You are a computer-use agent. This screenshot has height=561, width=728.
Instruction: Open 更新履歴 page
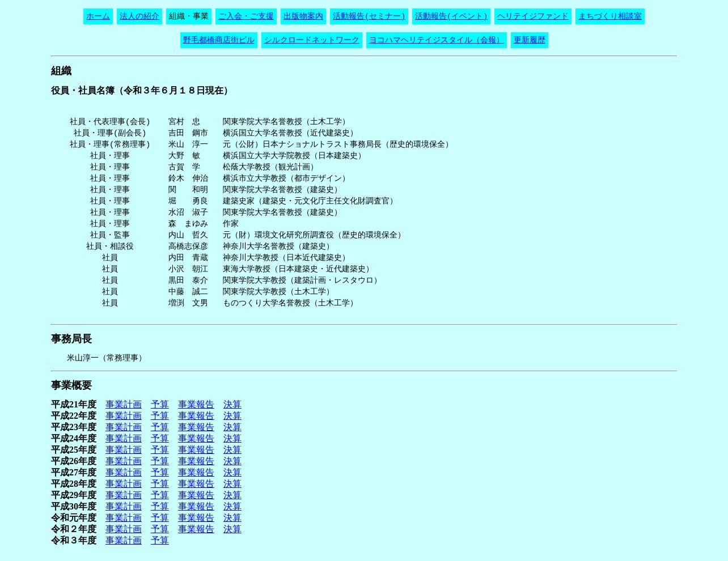click(530, 40)
